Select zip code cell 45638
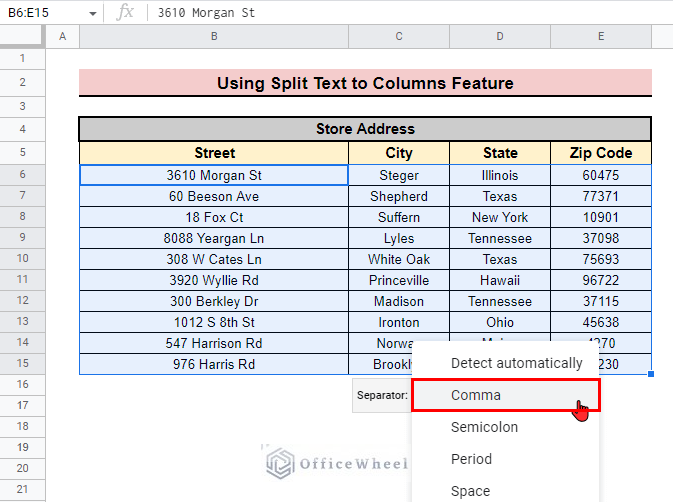 (x=601, y=322)
